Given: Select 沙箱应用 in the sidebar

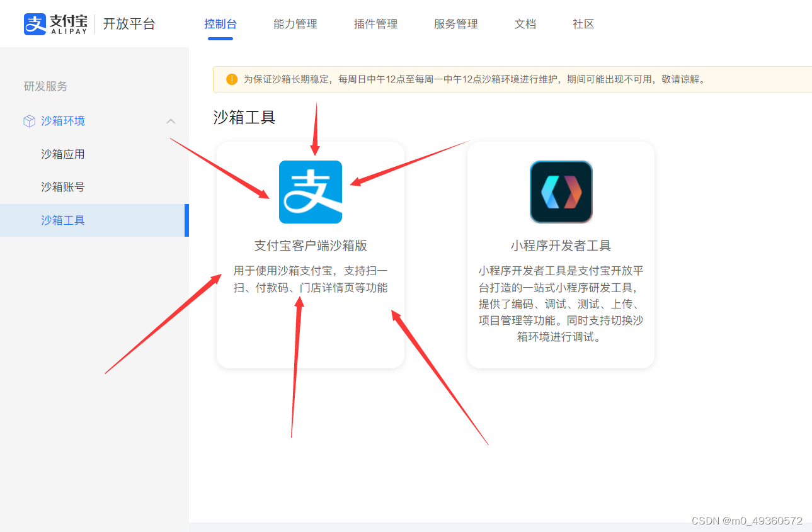Looking at the screenshot, I should [63, 154].
